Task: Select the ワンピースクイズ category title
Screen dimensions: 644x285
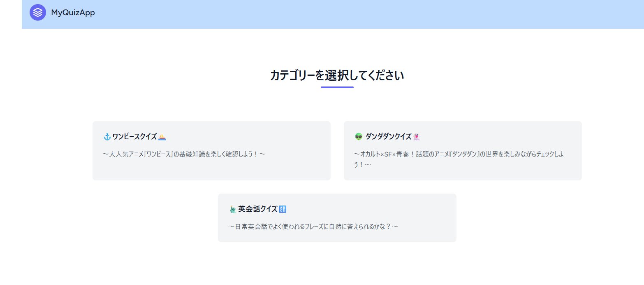Action: [134, 137]
